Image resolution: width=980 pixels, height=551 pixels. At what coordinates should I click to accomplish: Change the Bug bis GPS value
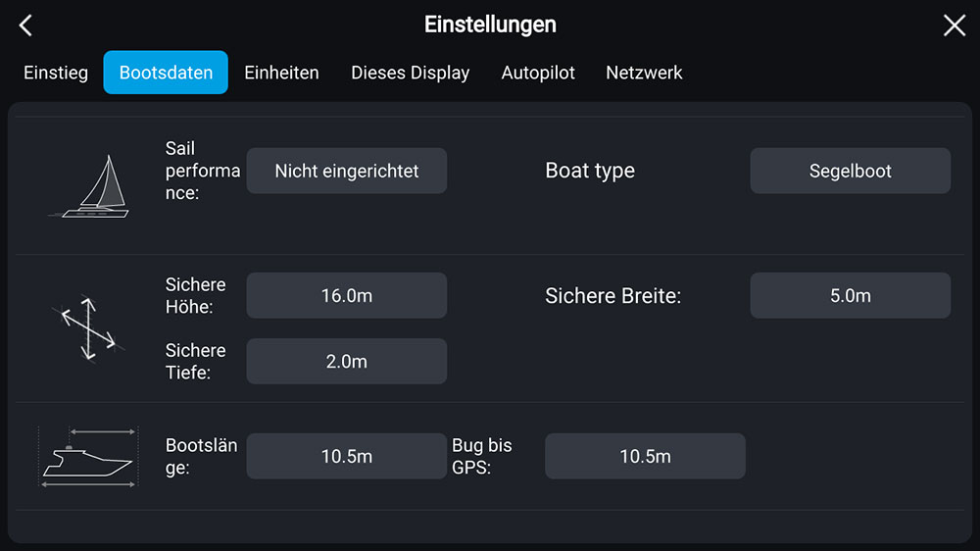tap(645, 456)
